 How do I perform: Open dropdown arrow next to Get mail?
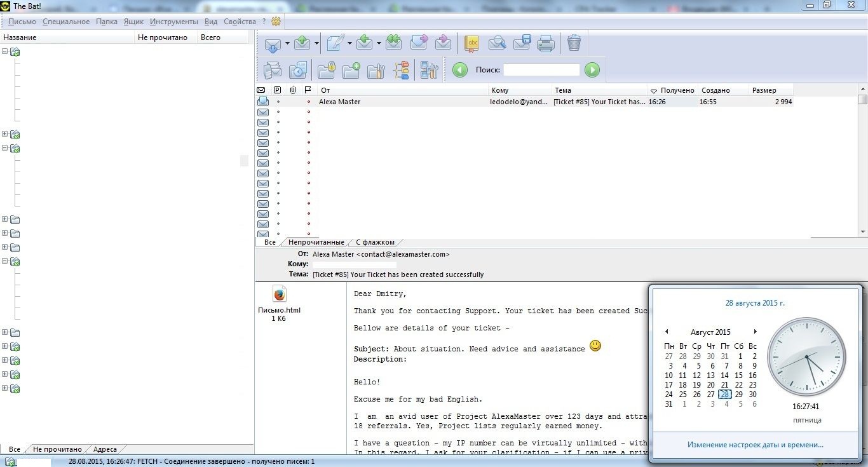point(287,44)
